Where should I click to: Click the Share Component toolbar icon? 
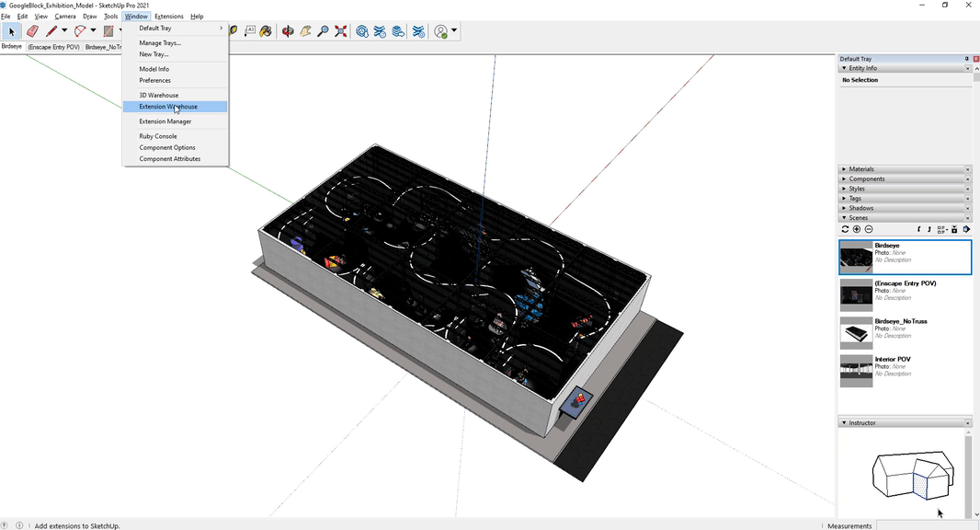380,30
